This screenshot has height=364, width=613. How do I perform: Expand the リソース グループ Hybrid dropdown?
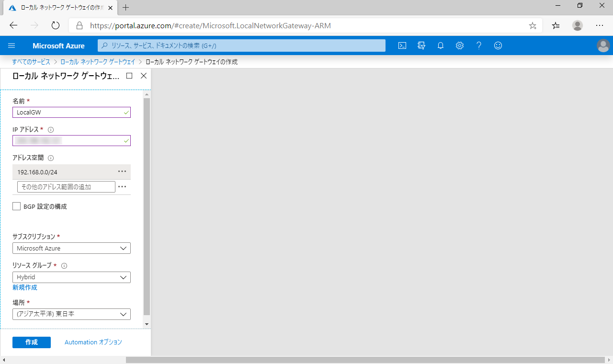point(71,277)
